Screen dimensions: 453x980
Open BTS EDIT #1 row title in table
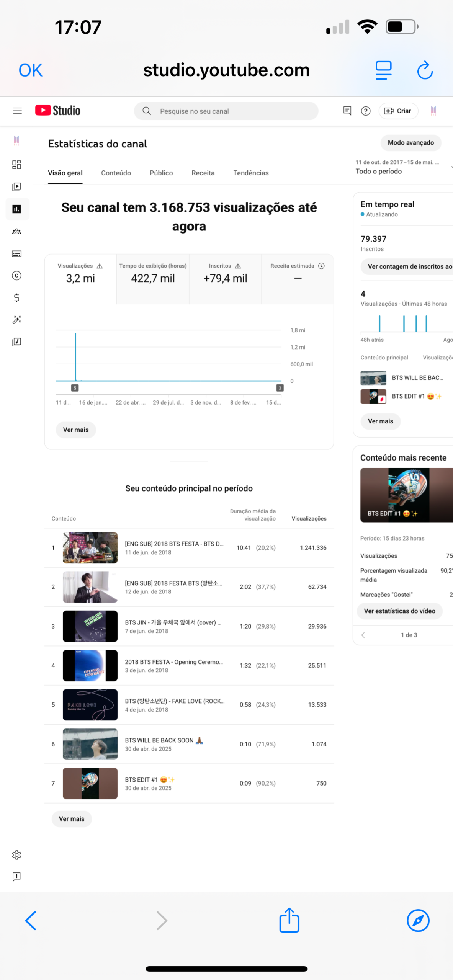[x=150, y=780]
